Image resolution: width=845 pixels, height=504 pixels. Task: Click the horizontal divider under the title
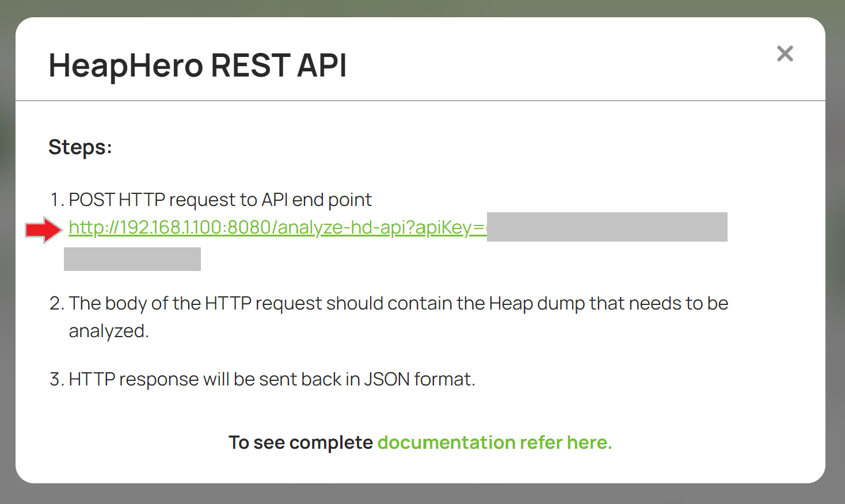pos(422,101)
